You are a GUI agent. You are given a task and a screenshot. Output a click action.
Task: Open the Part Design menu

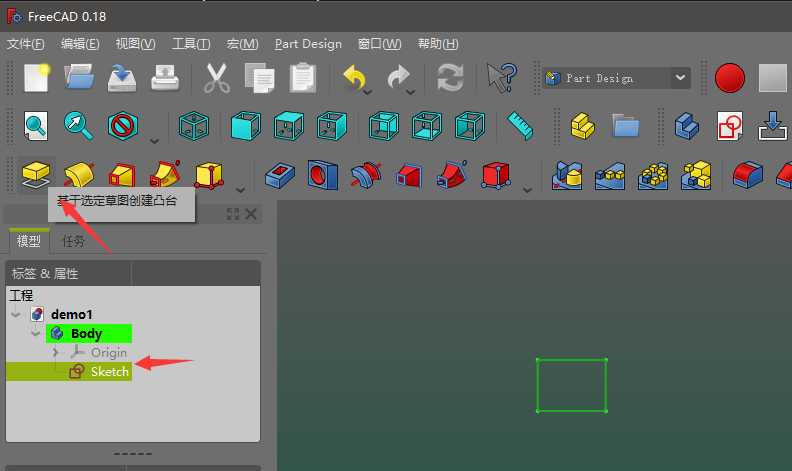308,44
